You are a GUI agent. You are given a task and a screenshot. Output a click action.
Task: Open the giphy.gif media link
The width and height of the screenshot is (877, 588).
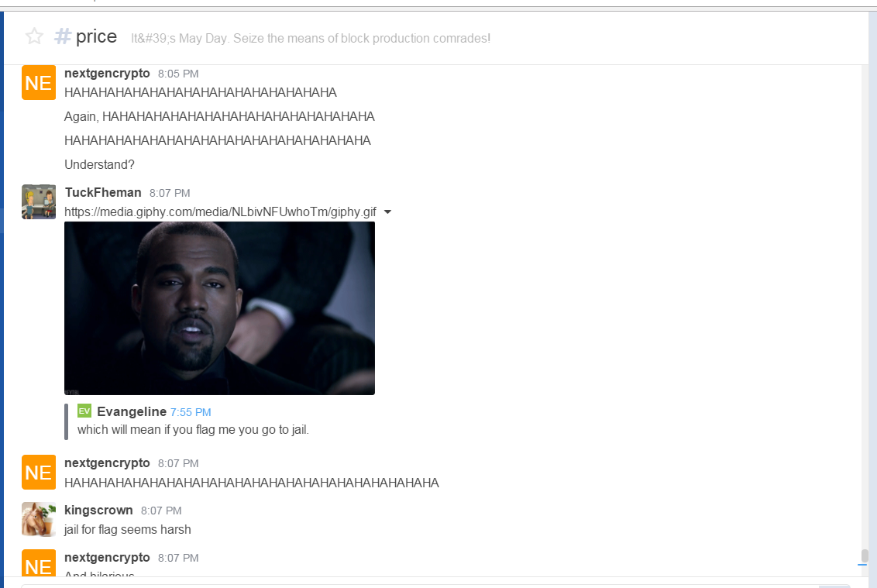point(220,212)
